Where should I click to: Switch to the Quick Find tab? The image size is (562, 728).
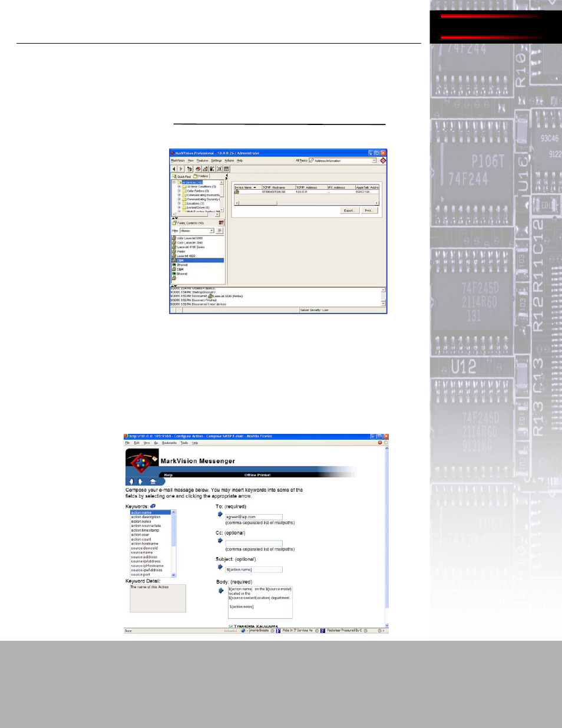pyautogui.click(x=181, y=176)
